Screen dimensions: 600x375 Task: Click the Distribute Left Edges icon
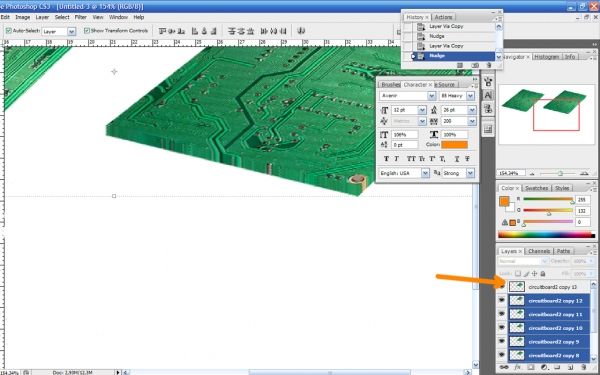click(x=264, y=31)
